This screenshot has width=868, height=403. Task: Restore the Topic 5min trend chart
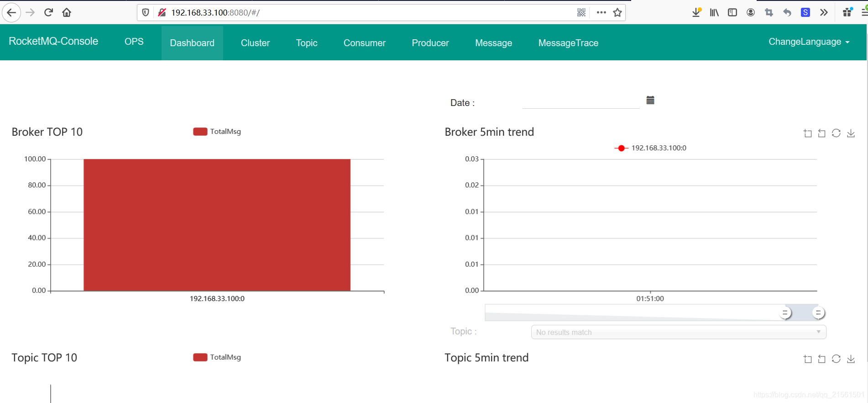click(x=836, y=359)
